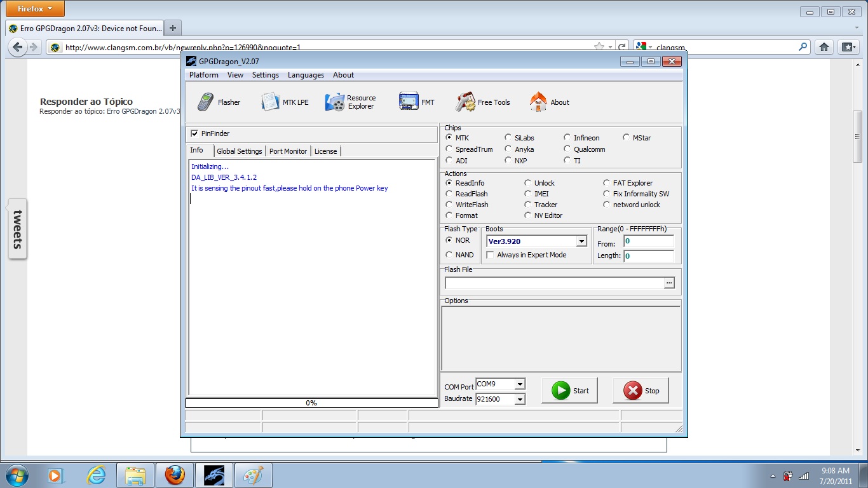Switch to GPGDragon taskbar icon
Image resolution: width=868 pixels, height=488 pixels.
(214, 475)
